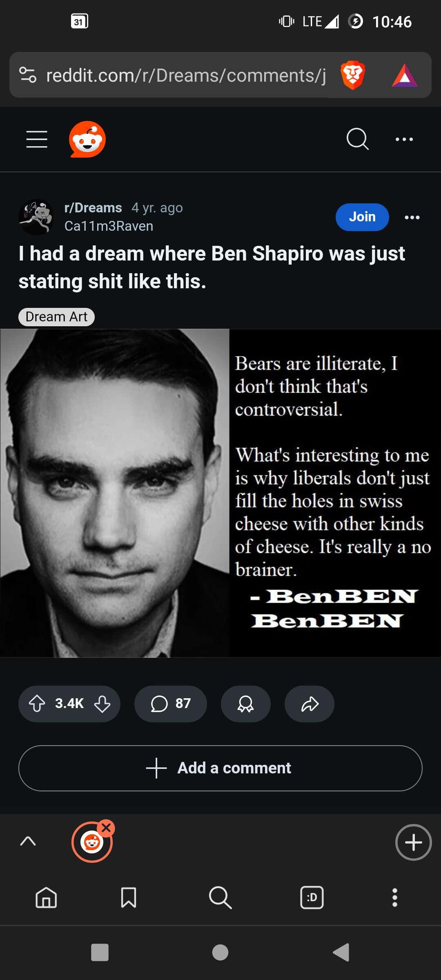Open the Reddit header three-dot menu
The height and width of the screenshot is (980, 441).
(404, 139)
